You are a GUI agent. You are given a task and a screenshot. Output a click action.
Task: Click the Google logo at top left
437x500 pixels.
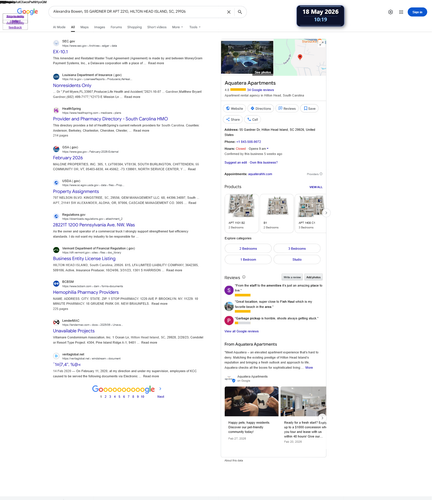27,11
